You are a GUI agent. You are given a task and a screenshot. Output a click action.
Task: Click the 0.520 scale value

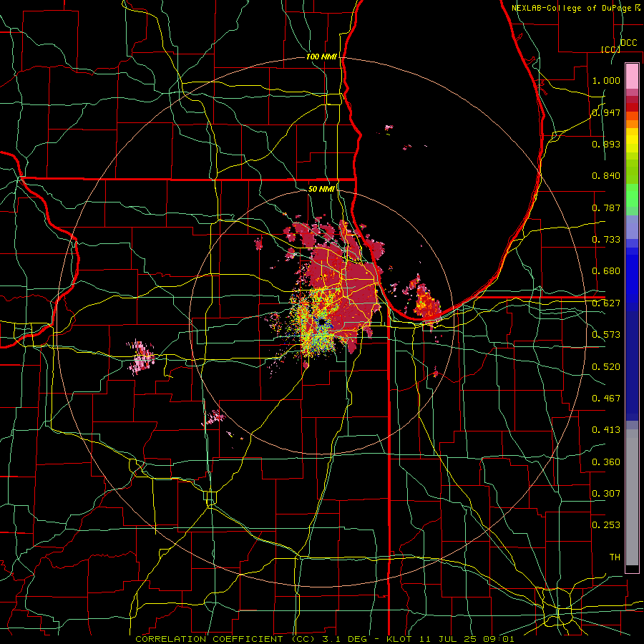click(606, 366)
